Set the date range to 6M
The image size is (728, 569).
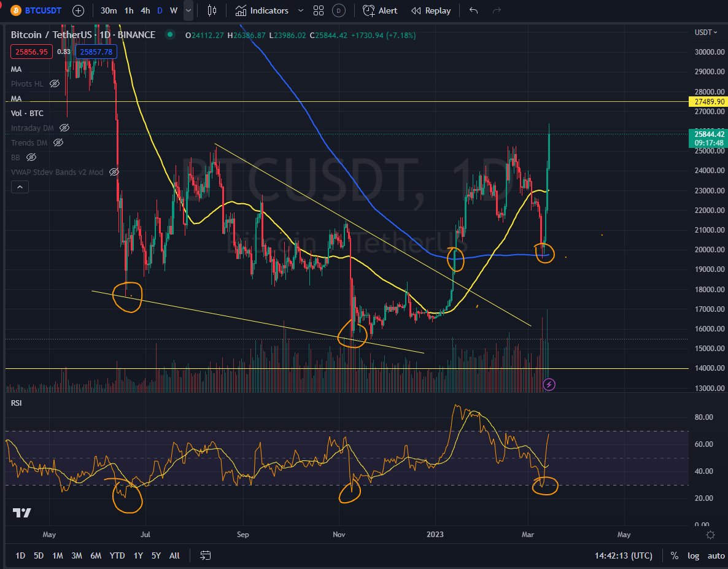click(96, 555)
